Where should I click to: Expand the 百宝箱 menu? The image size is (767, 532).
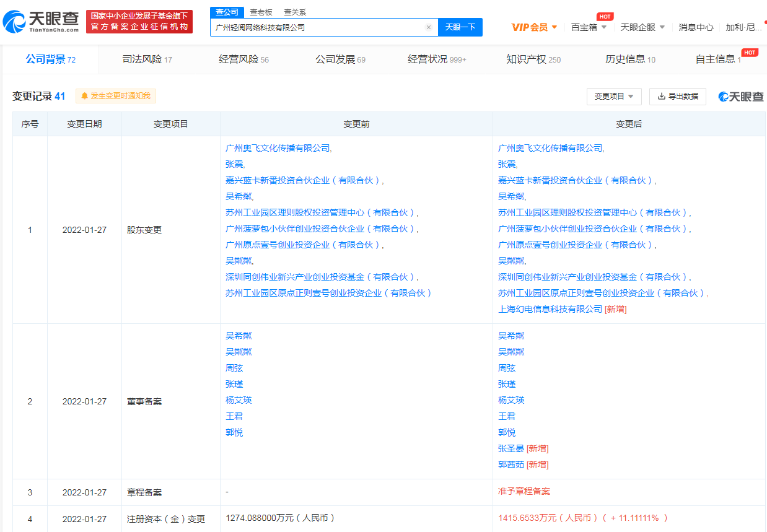click(x=589, y=27)
